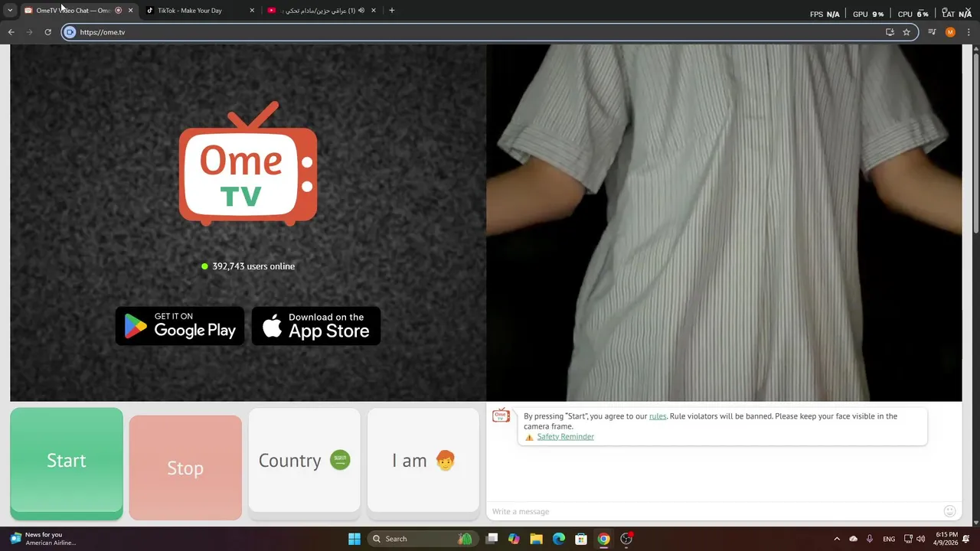
Task: Click the OneDrive cloud tray icon
Action: click(853, 539)
